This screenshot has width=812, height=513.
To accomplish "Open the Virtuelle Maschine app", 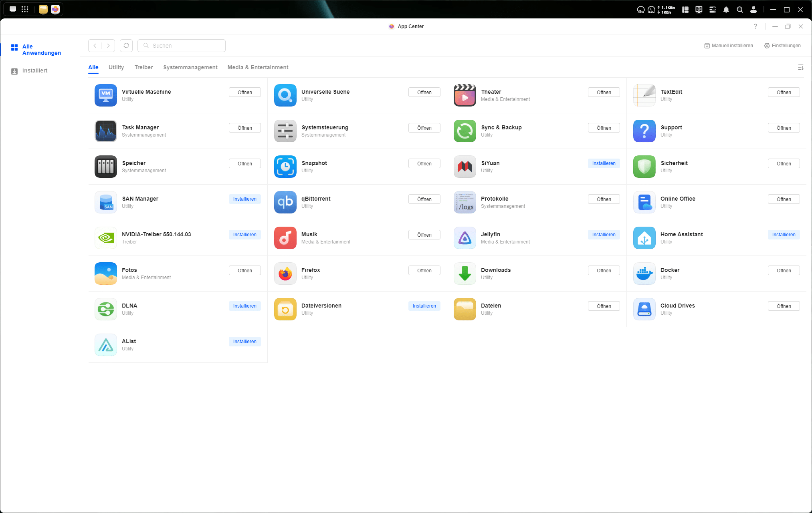I will pyautogui.click(x=244, y=92).
